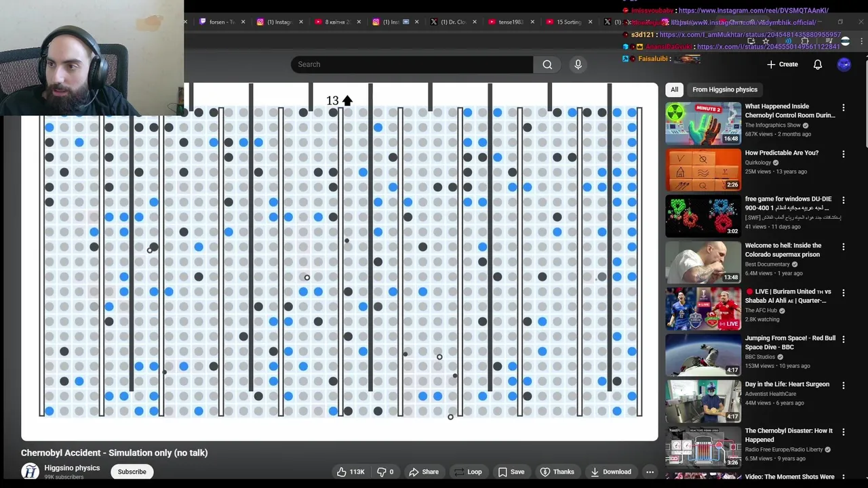The image size is (868, 488).
Task: Open BBC Studios channel name
Action: click(x=759, y=357)
